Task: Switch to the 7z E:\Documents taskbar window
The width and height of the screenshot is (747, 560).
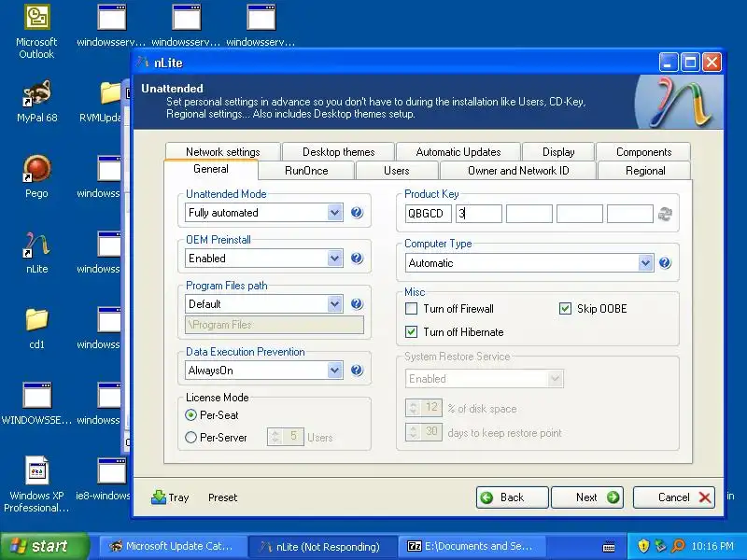Action: pyautogui.click(x=472, y=546)
